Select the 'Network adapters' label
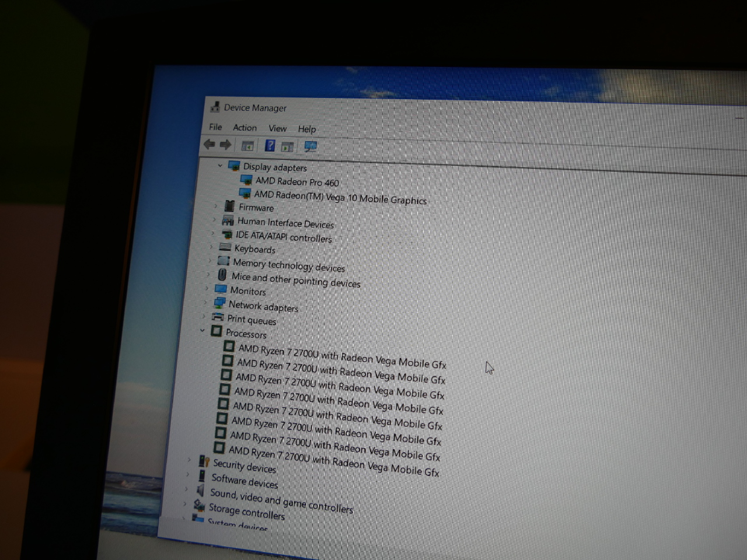Viewport: 747px width, 560px height. [x=263, y=306]
